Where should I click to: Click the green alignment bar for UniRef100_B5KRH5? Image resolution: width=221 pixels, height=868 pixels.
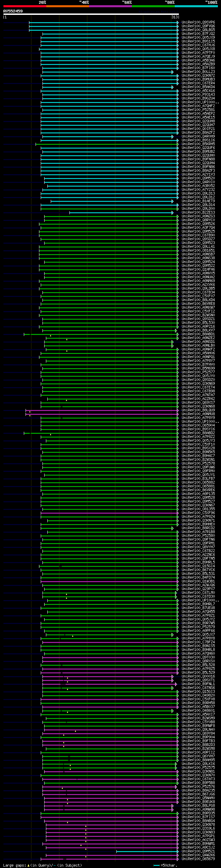point(107,144)
